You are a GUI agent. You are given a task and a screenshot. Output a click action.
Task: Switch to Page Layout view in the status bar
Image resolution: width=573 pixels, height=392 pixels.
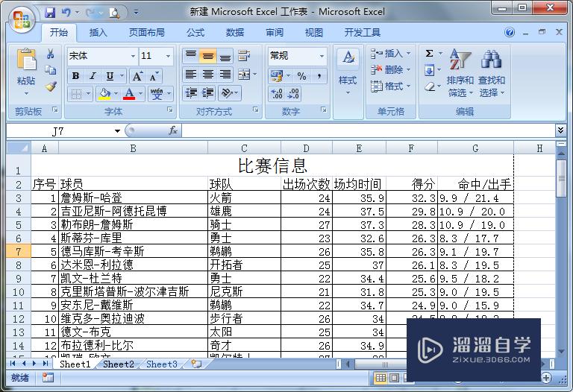[x=394, y=378]
